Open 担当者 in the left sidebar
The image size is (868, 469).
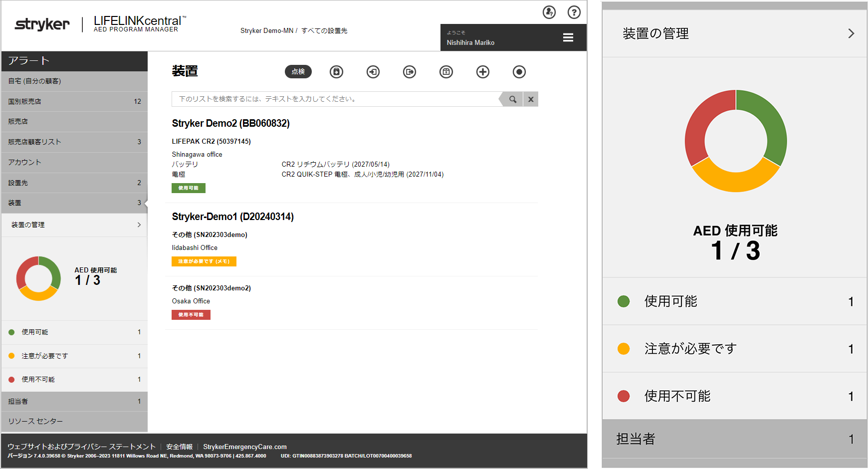coord(74,401)
